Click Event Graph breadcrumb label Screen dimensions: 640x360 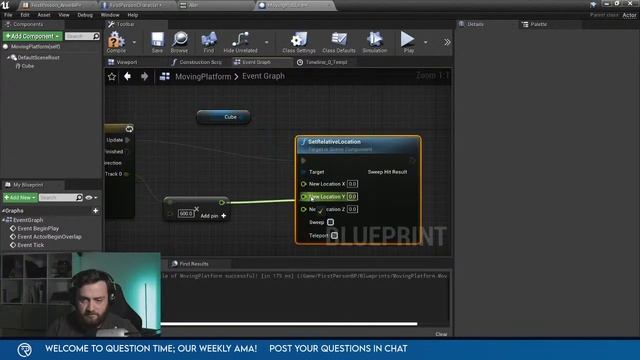point(263,76)
